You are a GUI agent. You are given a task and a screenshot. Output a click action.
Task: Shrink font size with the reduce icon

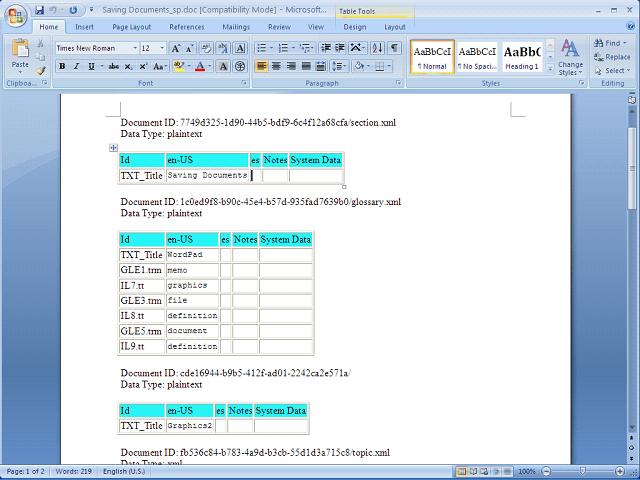pyautogui.click(x=189, y=49)
